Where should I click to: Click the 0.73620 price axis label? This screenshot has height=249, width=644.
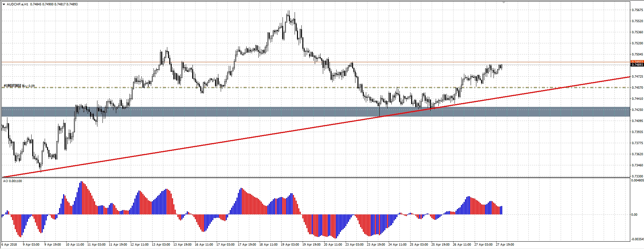point(637,154)
